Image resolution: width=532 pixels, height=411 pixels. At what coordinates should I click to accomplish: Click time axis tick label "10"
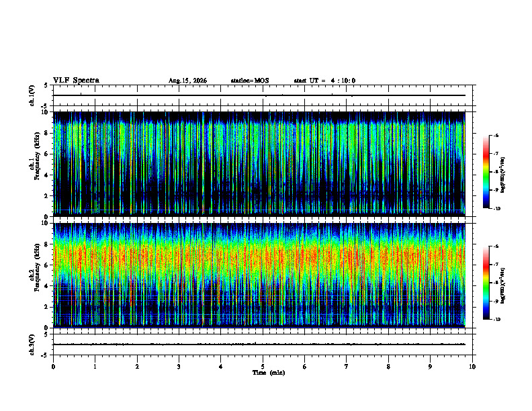click(472, 367)
